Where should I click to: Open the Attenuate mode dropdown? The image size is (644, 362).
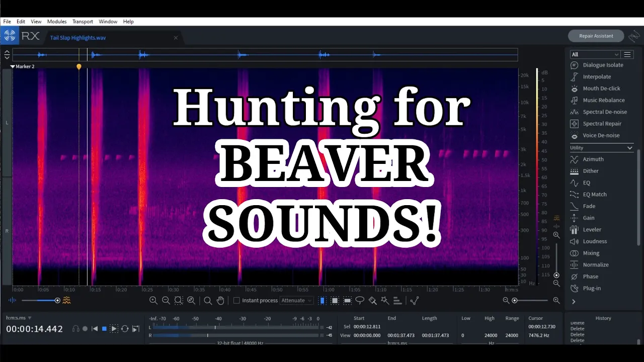tap(296, 300)
